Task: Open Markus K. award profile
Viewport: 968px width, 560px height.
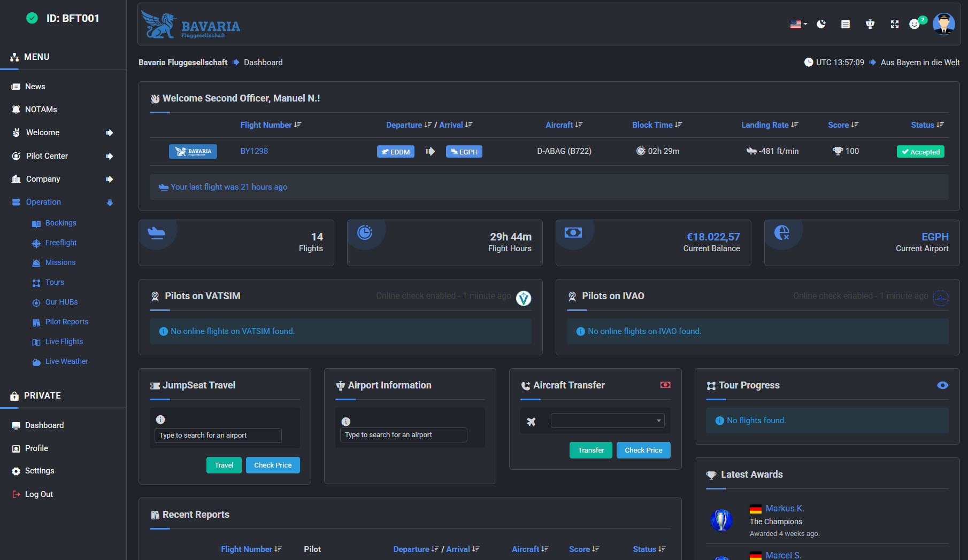Action: (x=785, y=508)
